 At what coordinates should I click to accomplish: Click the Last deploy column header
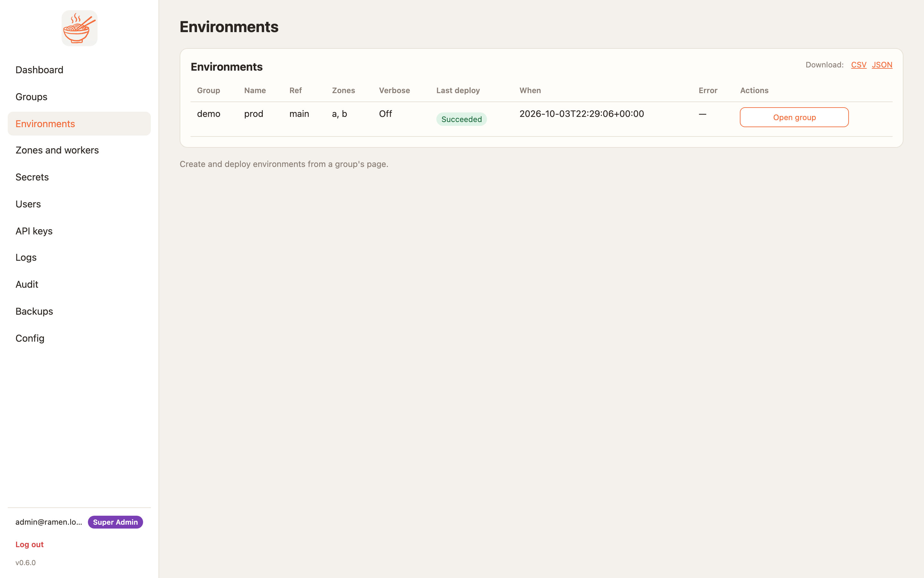click(x=458, y=91)
